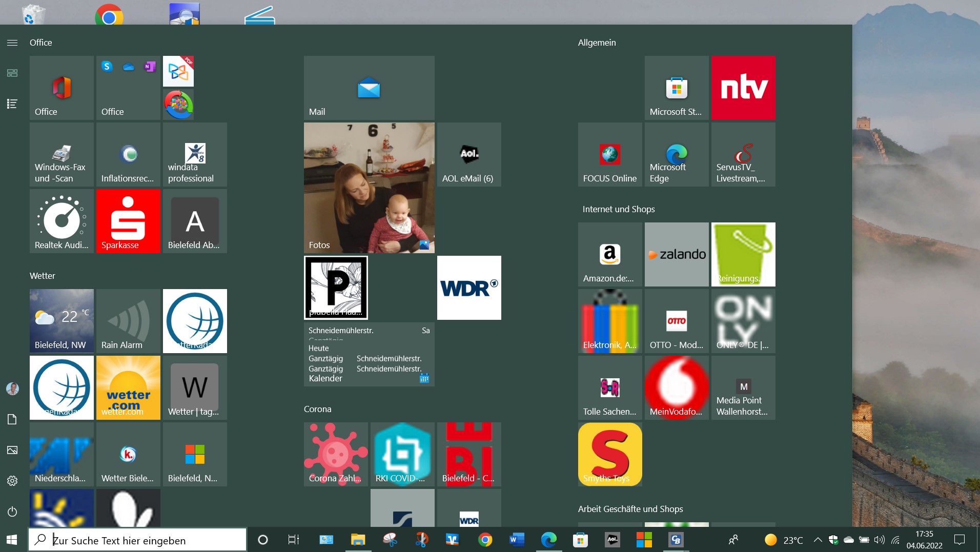Select the 'Allgemein' group header

pos(597,43)
